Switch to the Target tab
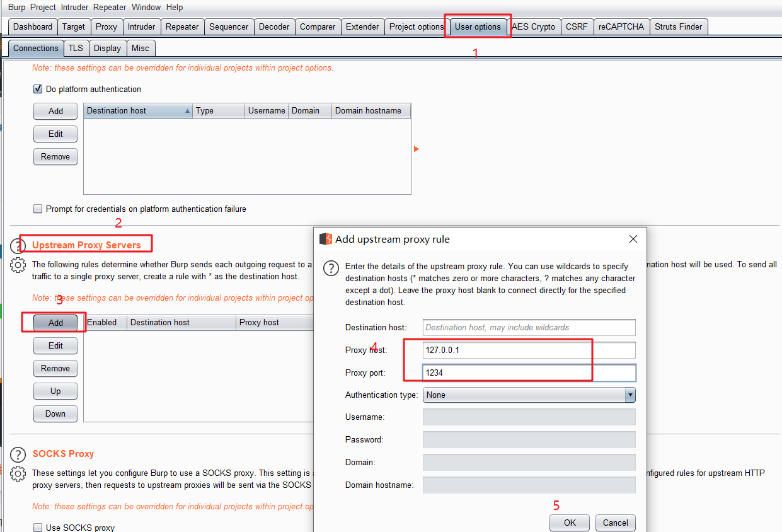The width and height of the screenshot is (782, 532). [x=74, y=26]
